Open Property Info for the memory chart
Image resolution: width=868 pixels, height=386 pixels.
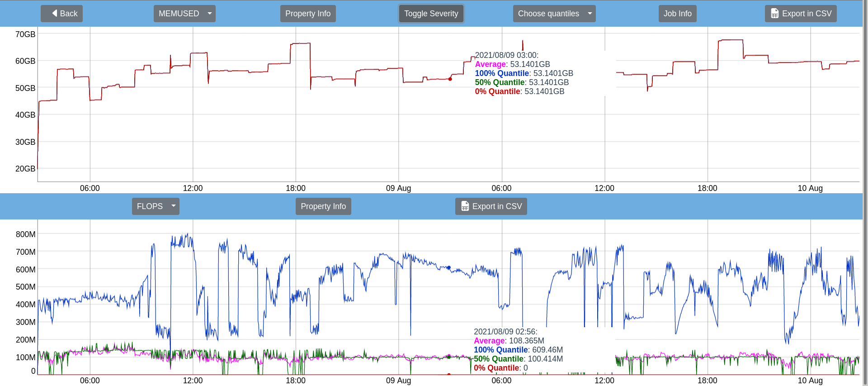coord(307,14)
